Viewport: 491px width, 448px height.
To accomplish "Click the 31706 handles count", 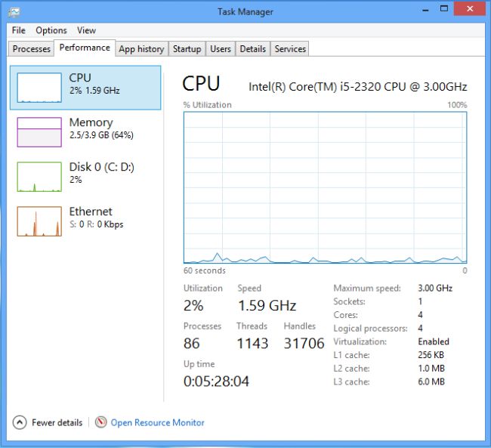I will pyautogui.click(x=304, y=343).
